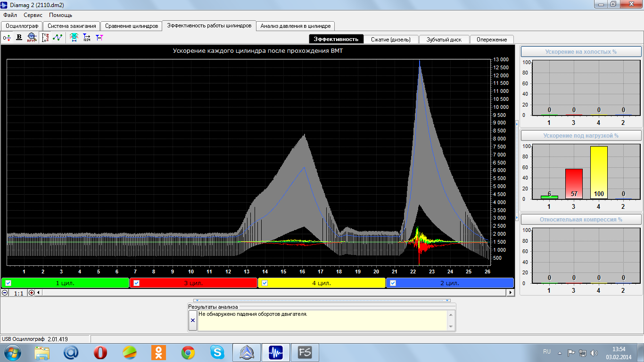This screenshot has height=362, width=644.
Task: Click the zoom in plus icon below chart
Action: 32,293
